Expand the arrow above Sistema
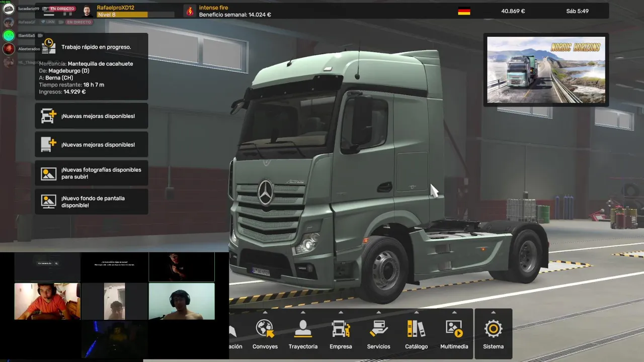644x362 pixels. pyautogui.click(x=493, y=312)
